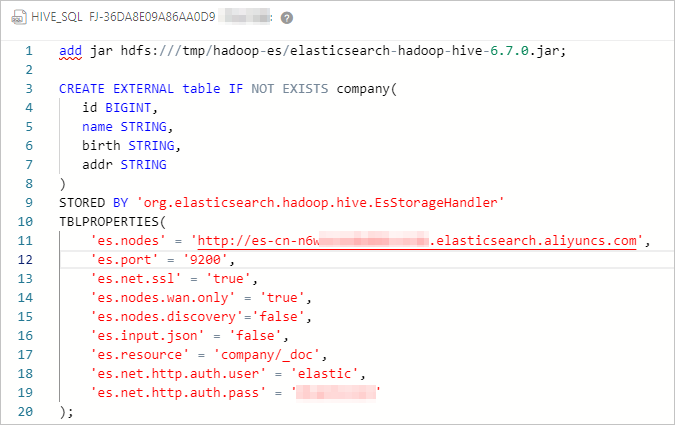Click the closing ');' on line 20
This screenshot has height=425, width=675.
(x=66, y=412)
